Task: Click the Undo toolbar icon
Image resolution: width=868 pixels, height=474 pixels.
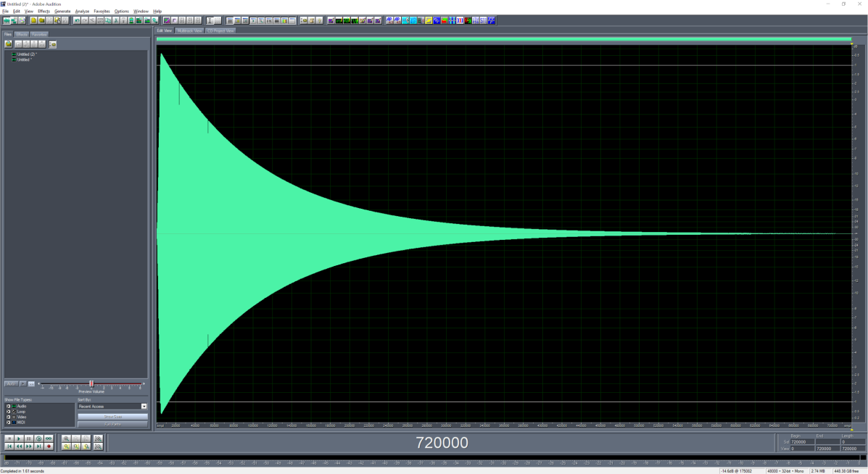Action: tap(77, 20)
